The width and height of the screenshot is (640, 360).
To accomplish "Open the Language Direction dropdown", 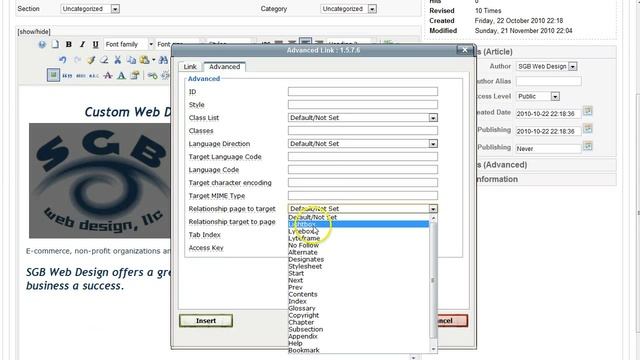I will point(362,144).
